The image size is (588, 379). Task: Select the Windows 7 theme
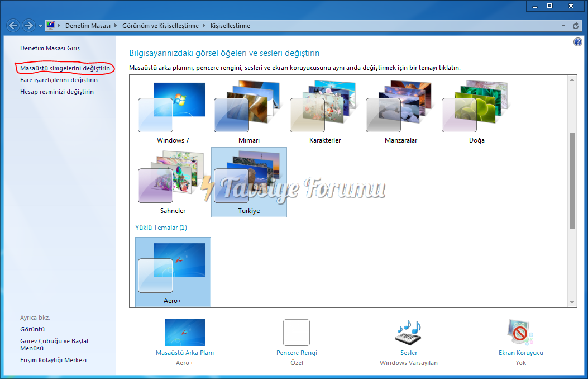coord(173,112)
